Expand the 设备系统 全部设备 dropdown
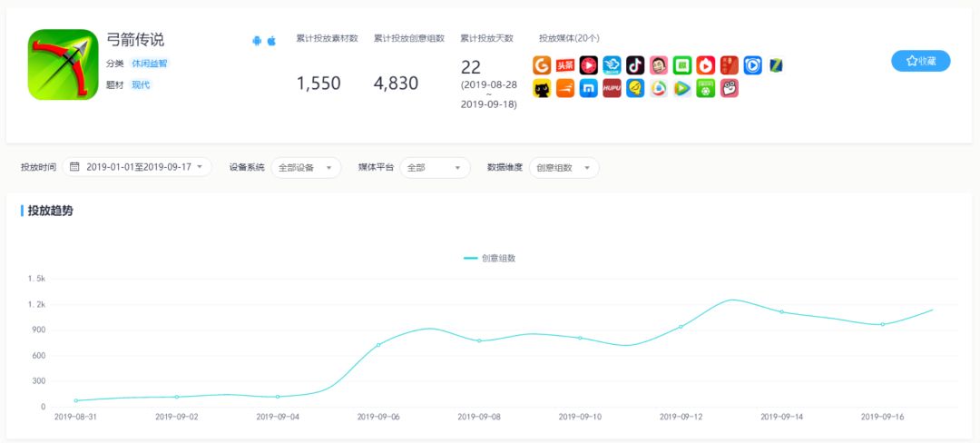 point(306,167)
